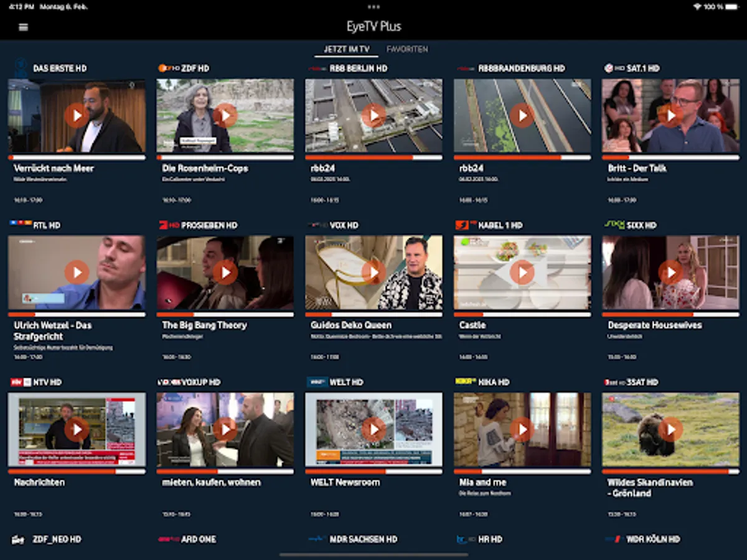
Task: Click the NTV HD channel logo
Action: 20,382
